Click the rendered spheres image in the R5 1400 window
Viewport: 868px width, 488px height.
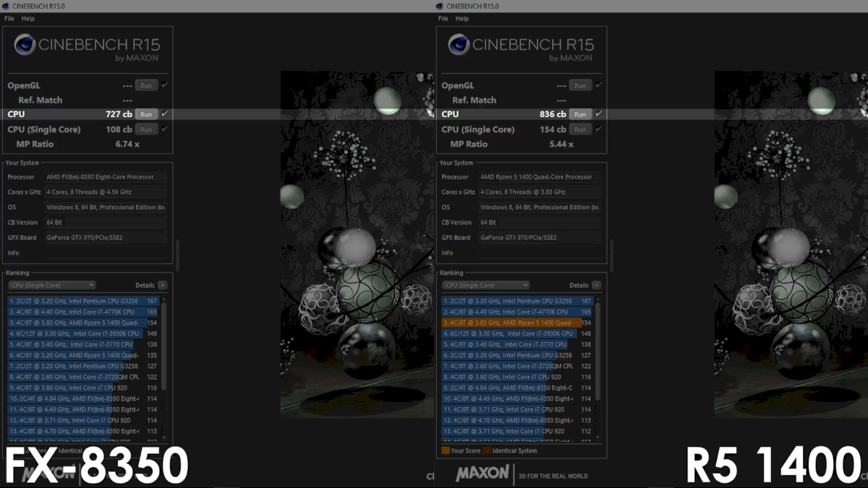(790, 244)
